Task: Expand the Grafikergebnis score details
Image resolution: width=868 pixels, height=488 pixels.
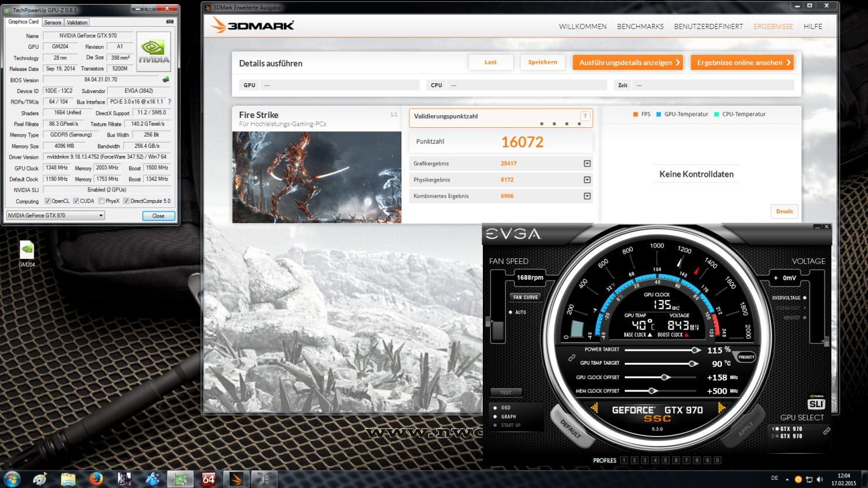Action: tap(587, 163)
